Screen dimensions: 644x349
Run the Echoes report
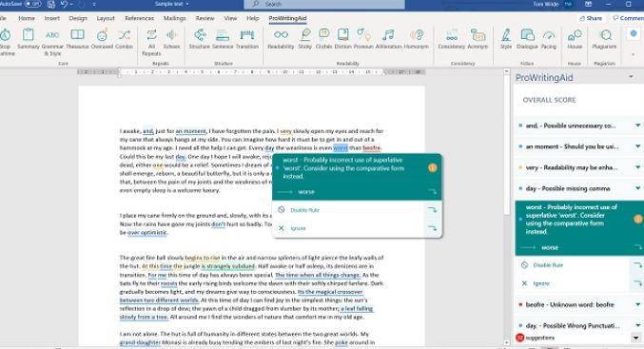tap(171, 39)
